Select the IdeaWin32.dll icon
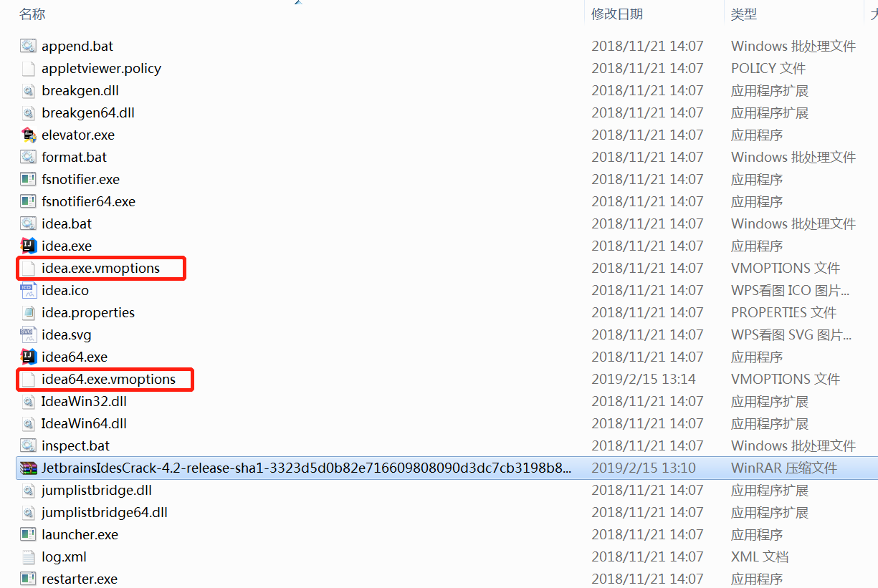Viewport: 878px width, 588px height. pyautogui.click(x=29, y=401)
